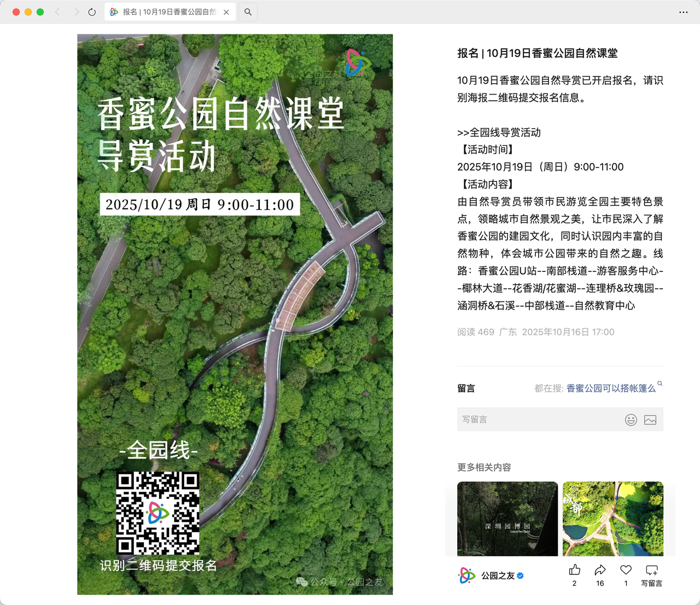Click the thumbs-up like icon

574,570
